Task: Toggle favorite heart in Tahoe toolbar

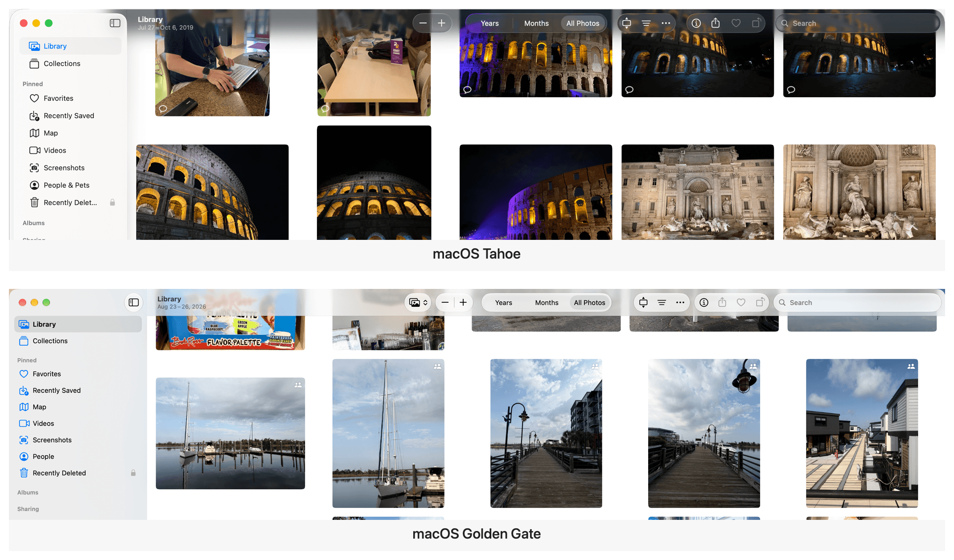Action: click(x=736, y=23)
